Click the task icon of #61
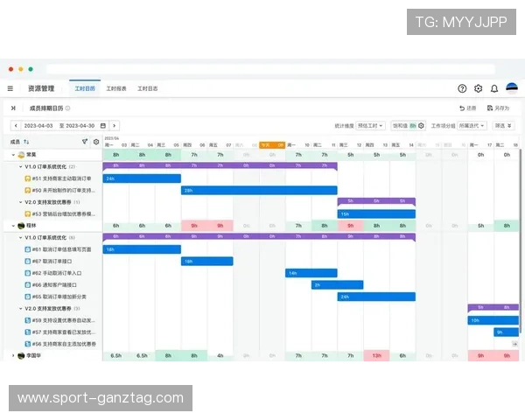This screenshot has height=420, width=525. pyautogui.click(x=28, y=249)
